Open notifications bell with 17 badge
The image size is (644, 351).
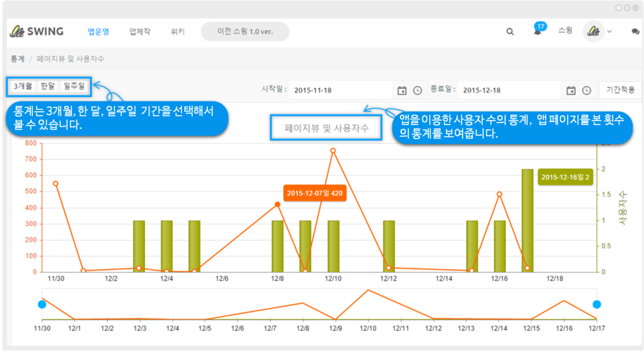537,31
